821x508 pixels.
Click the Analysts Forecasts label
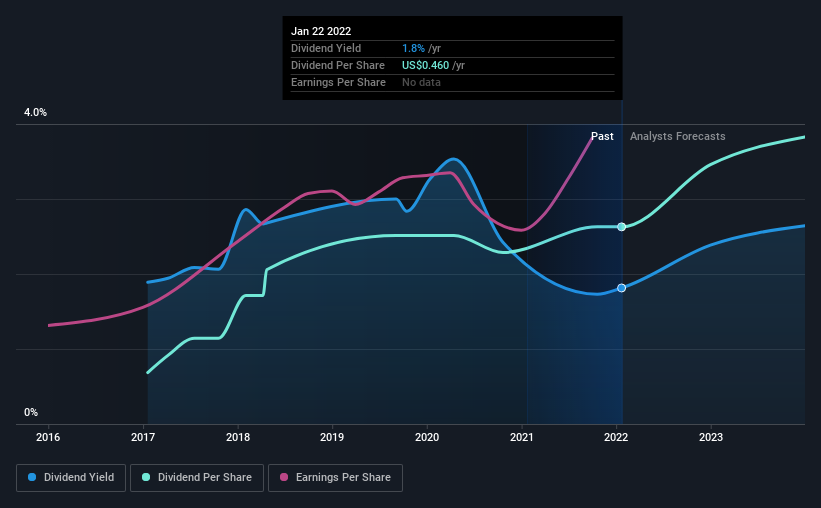678,136
